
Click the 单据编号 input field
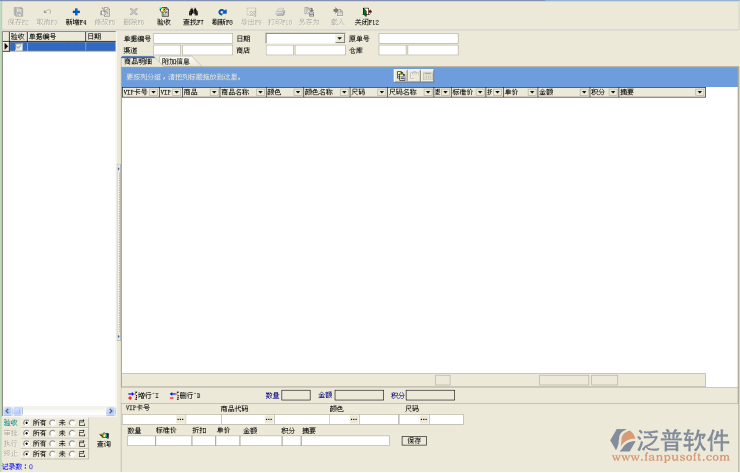[x=192, y=38]
